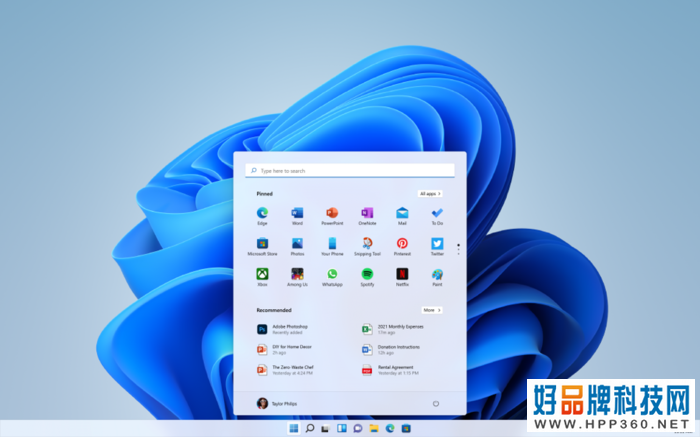Open Rental Agreement PDF
Viewport: 700px width, 437px height.
coord(390,370)
